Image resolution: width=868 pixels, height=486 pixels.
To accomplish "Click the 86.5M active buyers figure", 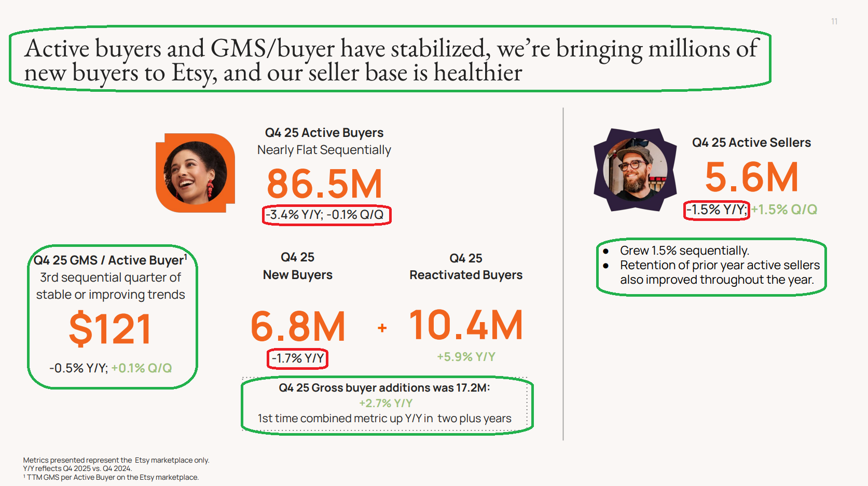I will (324, 184).
